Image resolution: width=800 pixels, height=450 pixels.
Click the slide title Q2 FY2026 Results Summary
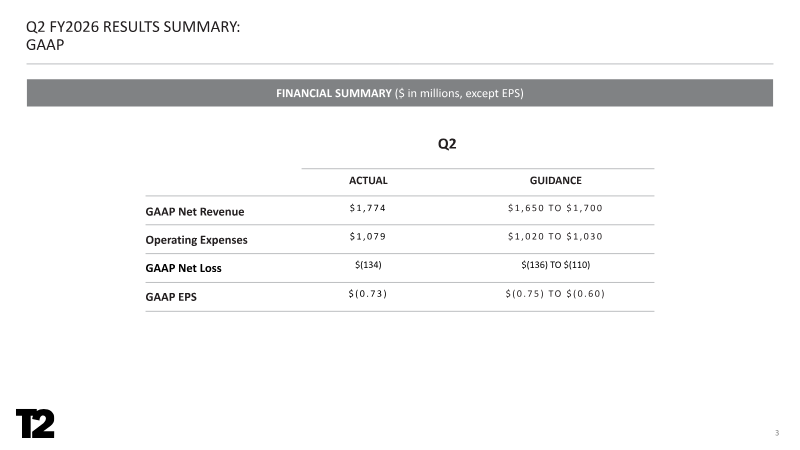point(133,27)
